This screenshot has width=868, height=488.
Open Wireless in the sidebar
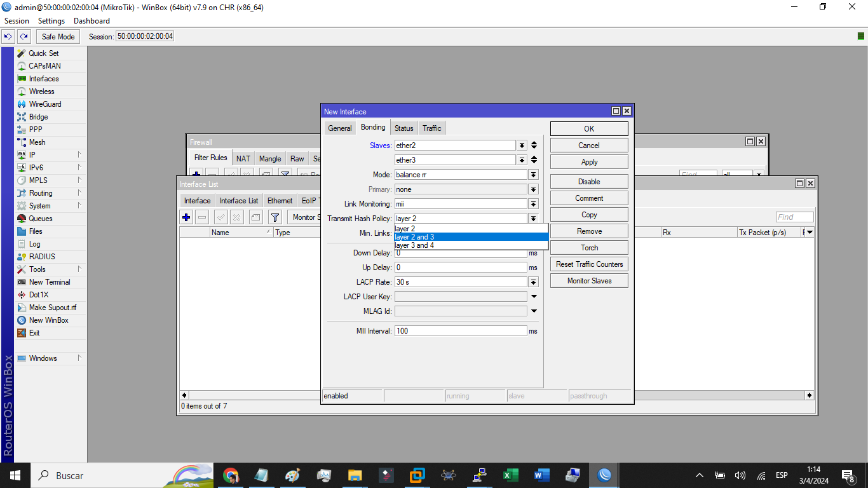(41, 91)
